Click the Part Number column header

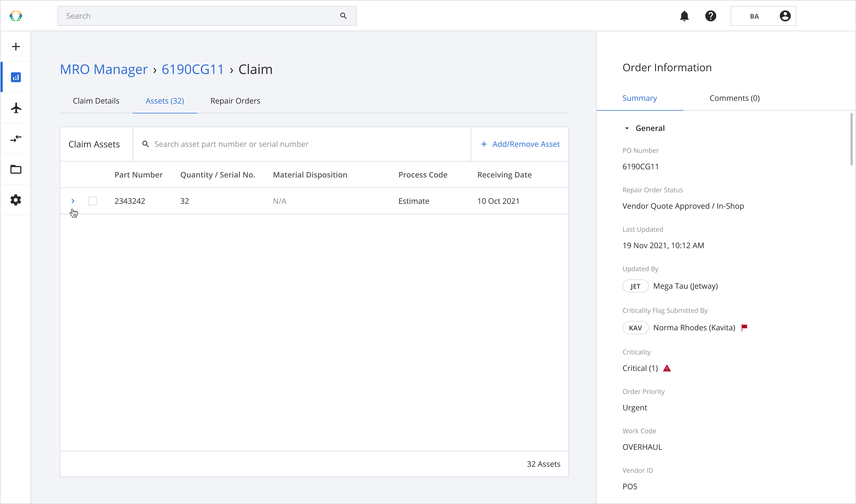[x=139, y=174]
